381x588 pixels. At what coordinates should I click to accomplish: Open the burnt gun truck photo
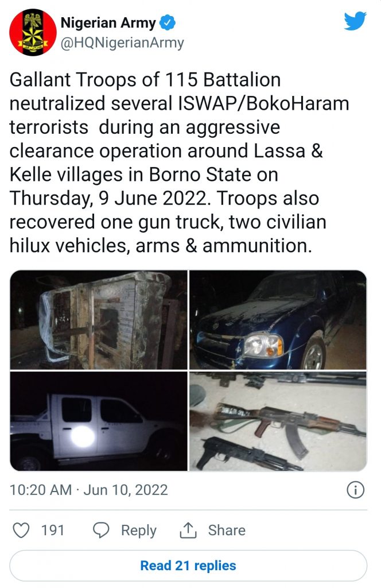[99, 320]
